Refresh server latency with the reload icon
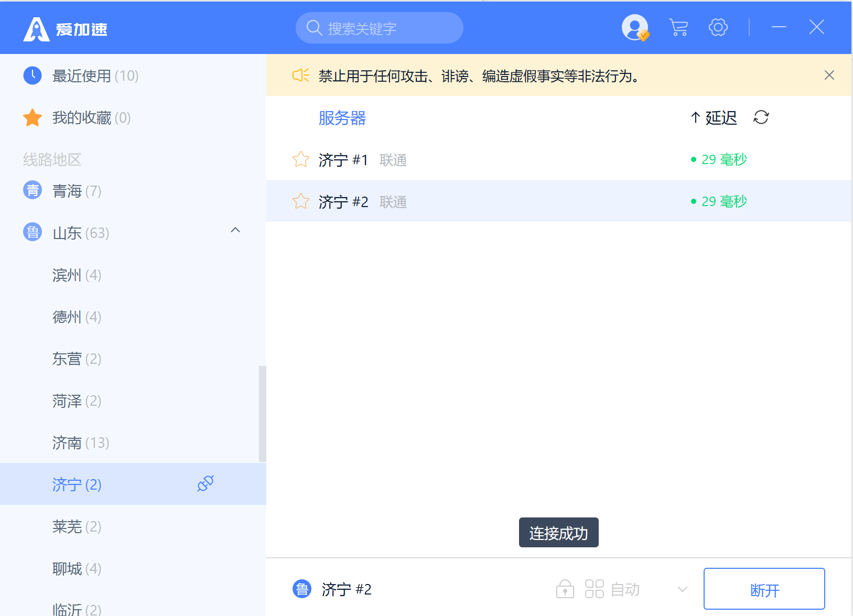853x616 pixels. [x=761, y=117]
